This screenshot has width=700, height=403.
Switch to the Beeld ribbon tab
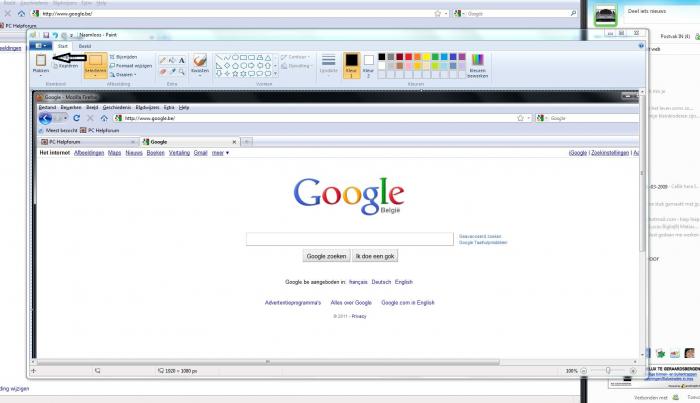click(85, 46)
